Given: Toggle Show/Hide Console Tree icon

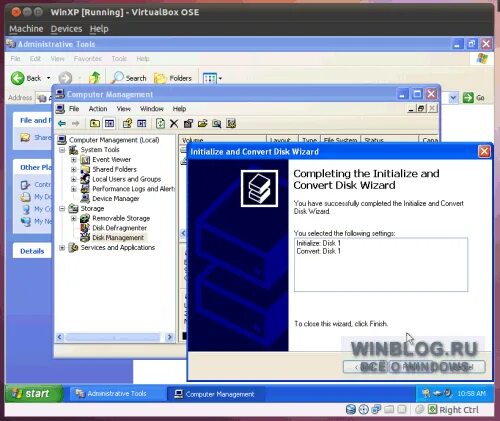Looking at the screenshot, I should tap(109, 124).
